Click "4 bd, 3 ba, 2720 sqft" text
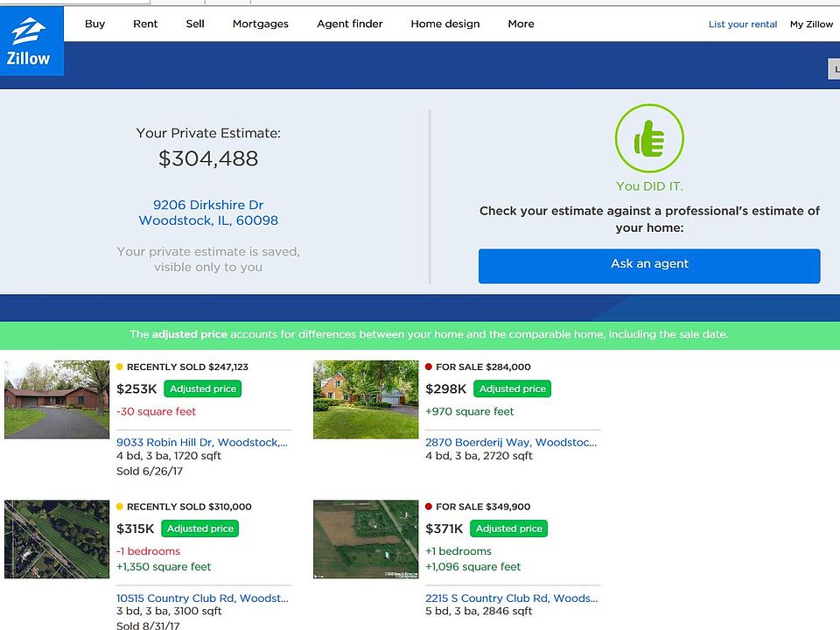 [479, 456]
